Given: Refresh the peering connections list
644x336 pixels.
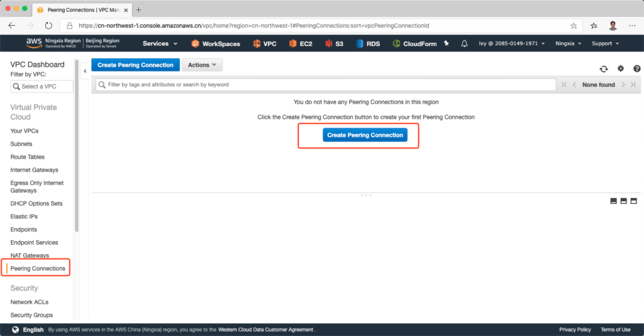Looking at the screenshot, I should click(x=604, y=69).
